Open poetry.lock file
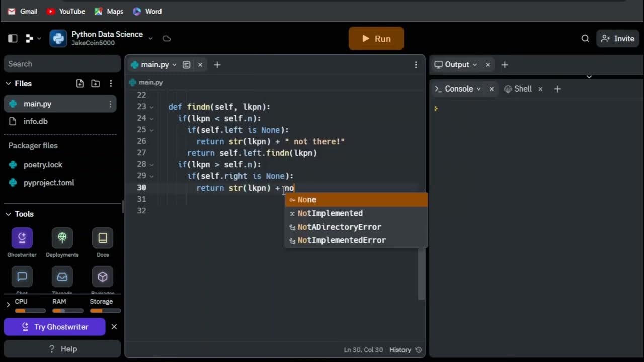 click(60, 165)
